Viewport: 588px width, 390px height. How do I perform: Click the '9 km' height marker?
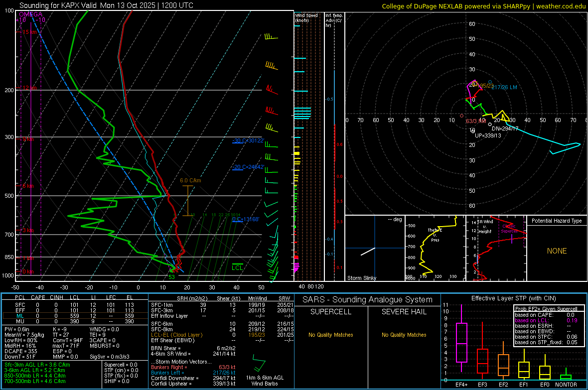coord(28,139)
